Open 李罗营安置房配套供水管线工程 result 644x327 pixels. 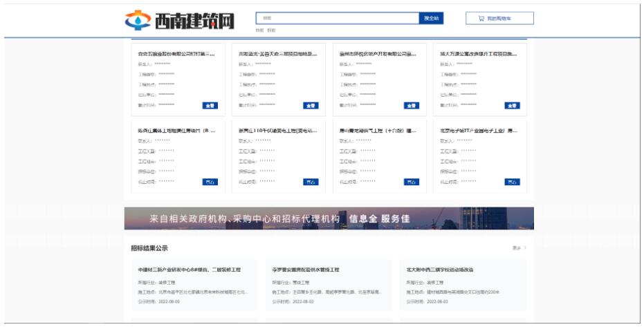(x=306, y=270)
